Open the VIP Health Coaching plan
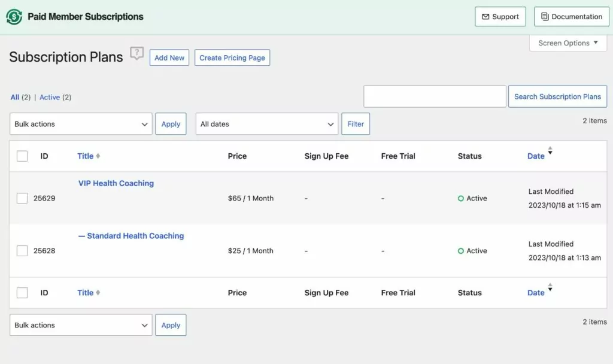 point(116,183)
